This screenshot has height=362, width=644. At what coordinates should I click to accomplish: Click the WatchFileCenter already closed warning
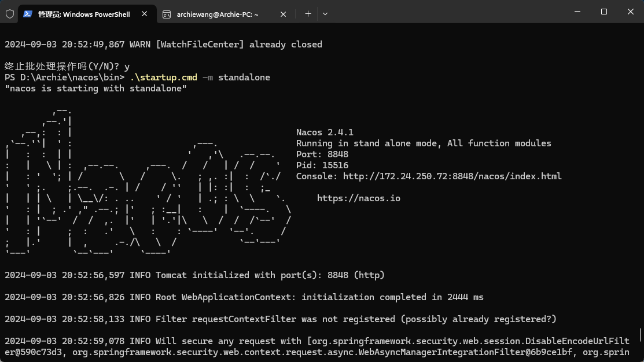click(x=163, y=45)
